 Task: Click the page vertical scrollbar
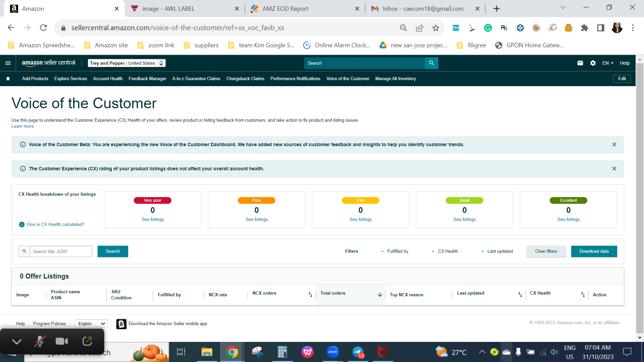(640, 198)
